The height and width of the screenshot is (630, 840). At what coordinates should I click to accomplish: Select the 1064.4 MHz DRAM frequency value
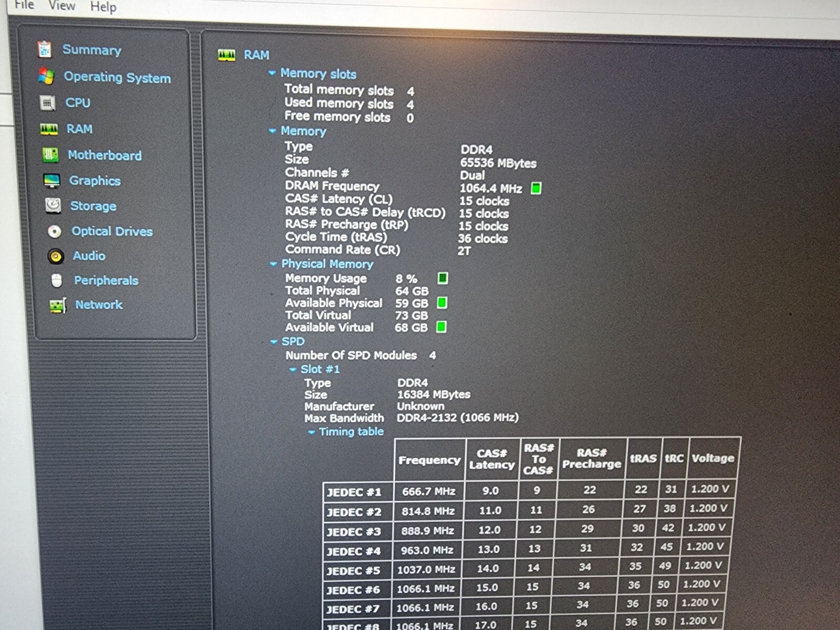pos(491,188)
